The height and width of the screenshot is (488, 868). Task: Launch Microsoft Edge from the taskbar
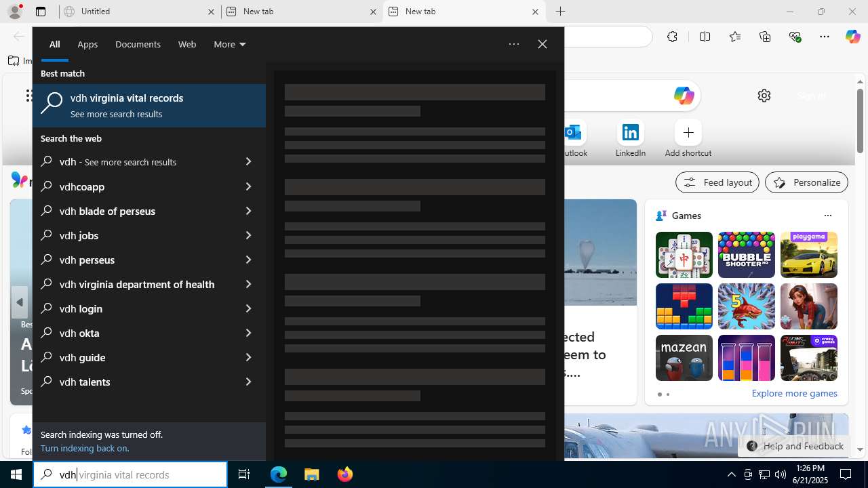(x=279, y=474)
